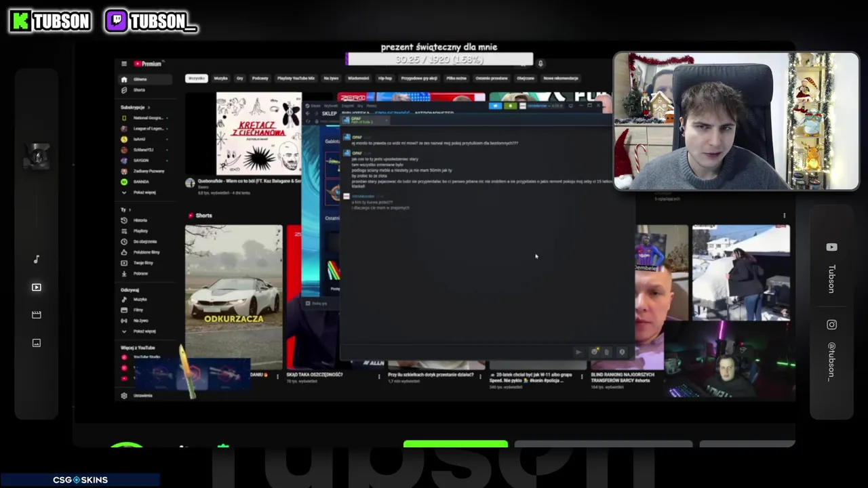
Task: Open the SKĄD TAKA OSZCZĘDNOŚĆ short title
Action: pos(315,375)
